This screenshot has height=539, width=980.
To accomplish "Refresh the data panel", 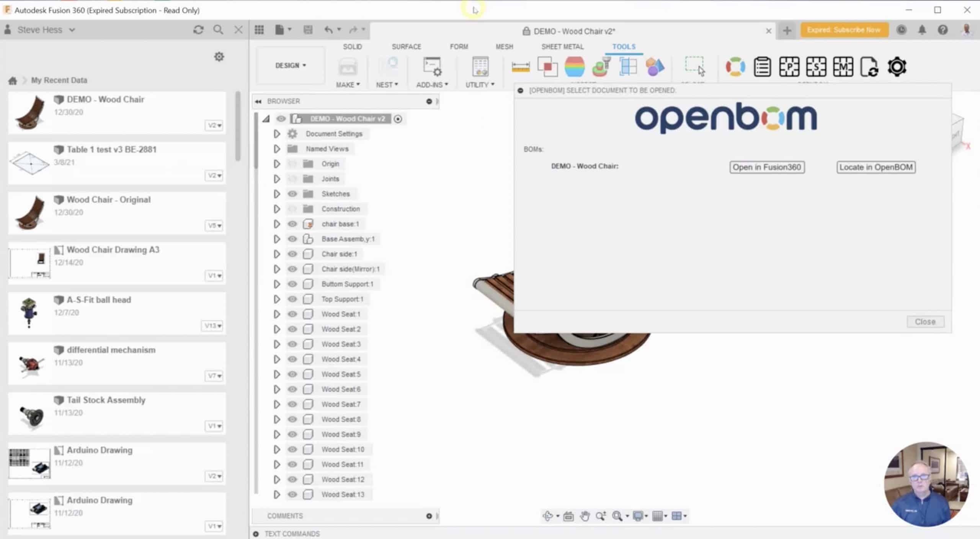I will (x=198, y=30).
